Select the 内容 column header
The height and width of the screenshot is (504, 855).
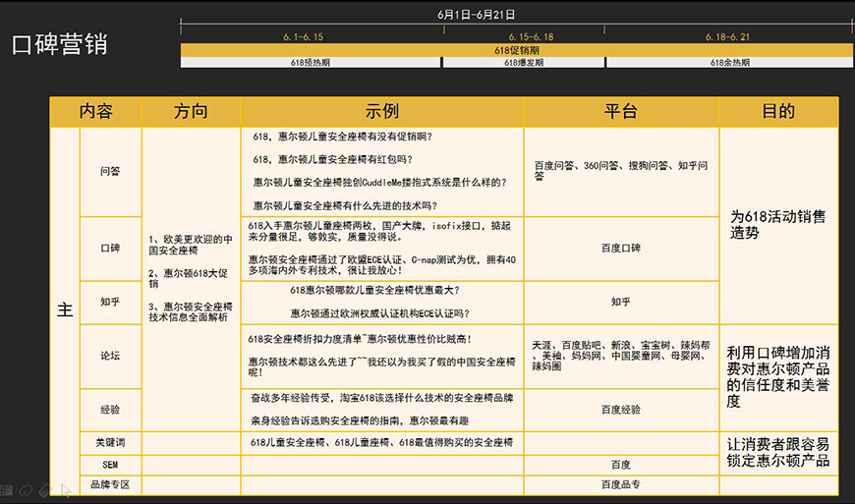pos(96,112)
